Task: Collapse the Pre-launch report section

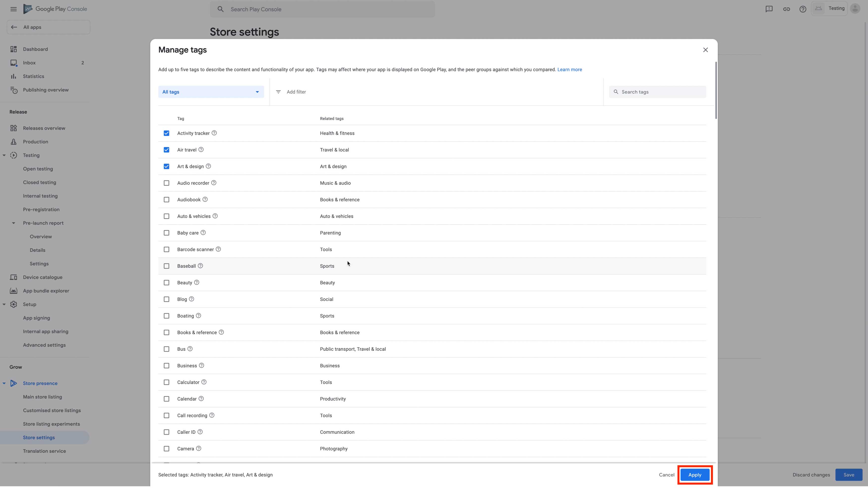Action: (13, 223)
